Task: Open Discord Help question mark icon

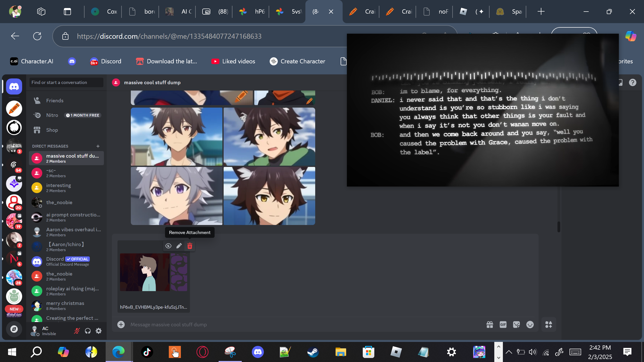Action: [x=632, y=82]
